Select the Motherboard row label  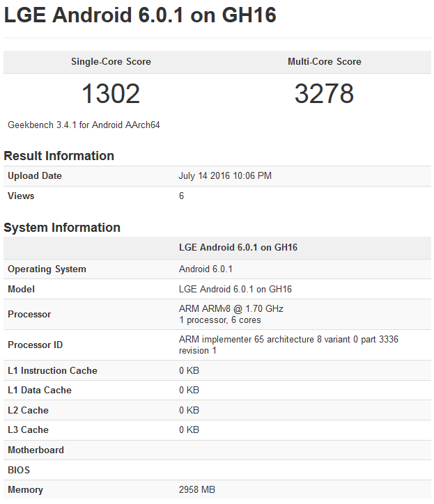coord(36,450)
